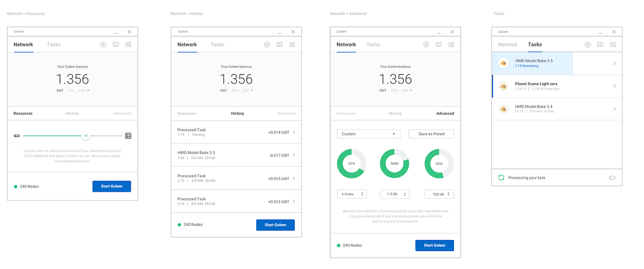Open History subtab in Resources window
This screenshot has width=644, height=269.
[x=72, y=113]
